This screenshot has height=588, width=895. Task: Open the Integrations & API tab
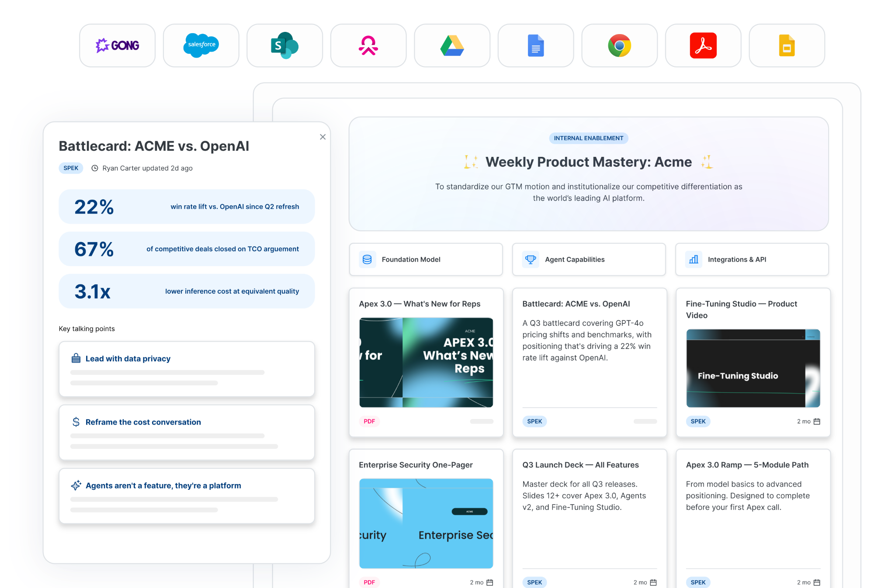(752, 259)
